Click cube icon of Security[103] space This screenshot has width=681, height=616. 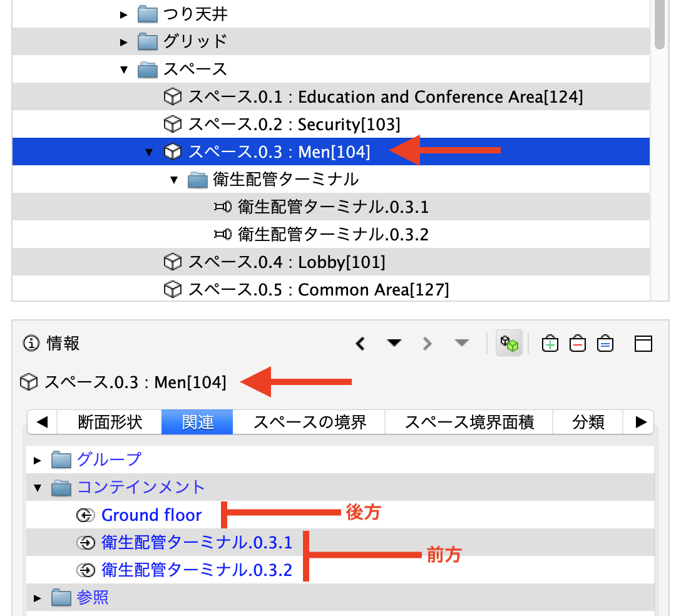click(172, 124)
